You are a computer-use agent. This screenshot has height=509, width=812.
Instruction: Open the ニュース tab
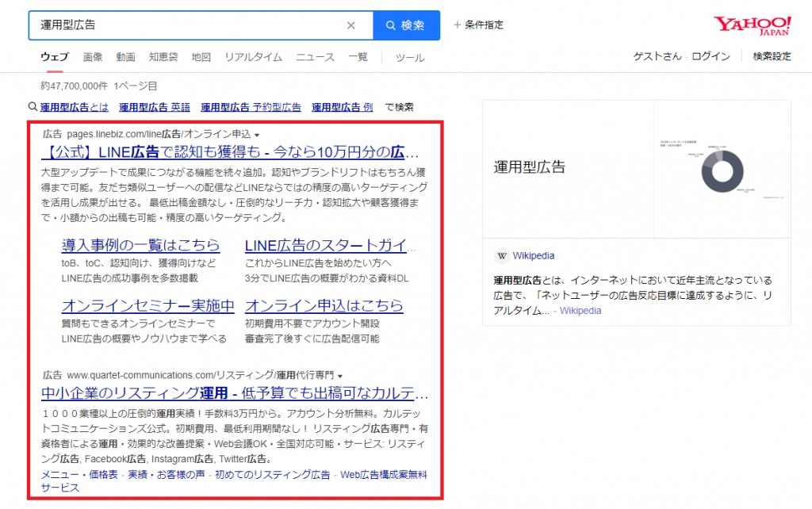point(315,57)
